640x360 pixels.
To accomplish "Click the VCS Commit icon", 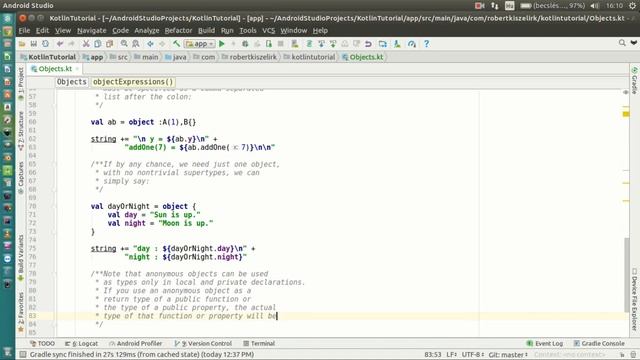I will 333,44.
